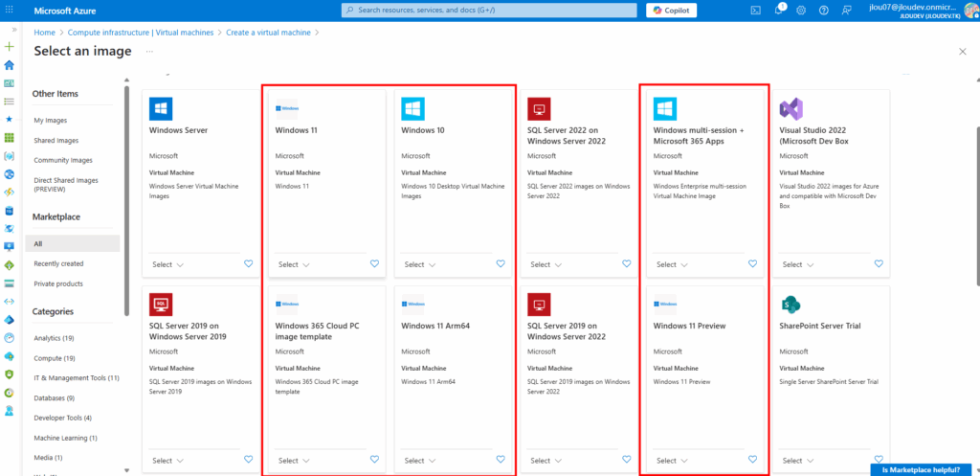This screenshot has height=476, width=980.
Task: Favorite Windows 11 with the heart icon
Action: [x=374, y=264]
